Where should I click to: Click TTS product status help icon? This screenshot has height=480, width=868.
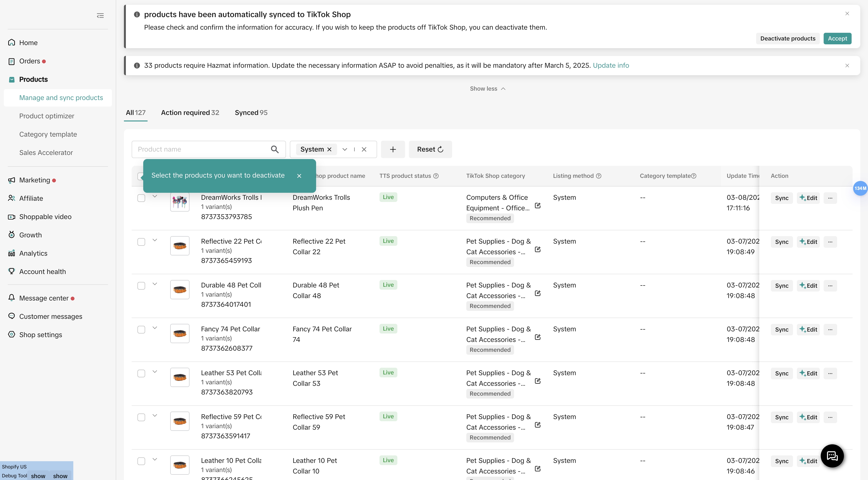[x=436, y=176]
